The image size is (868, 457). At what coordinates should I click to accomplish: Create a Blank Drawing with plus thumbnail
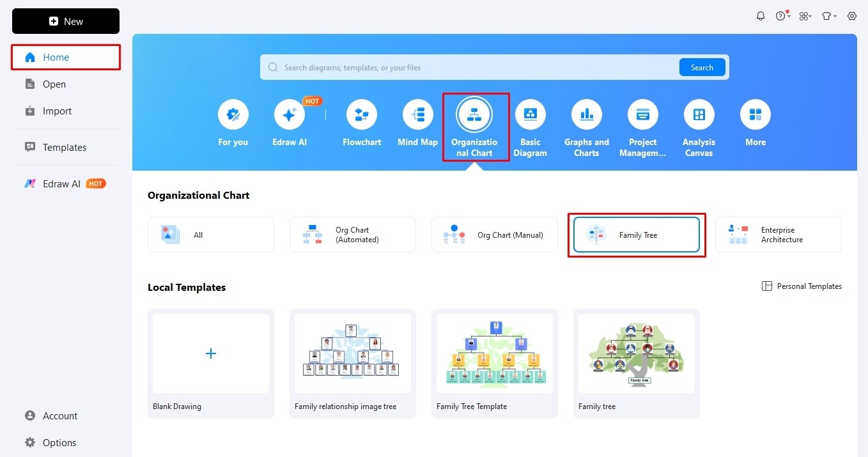coord(211,353)
